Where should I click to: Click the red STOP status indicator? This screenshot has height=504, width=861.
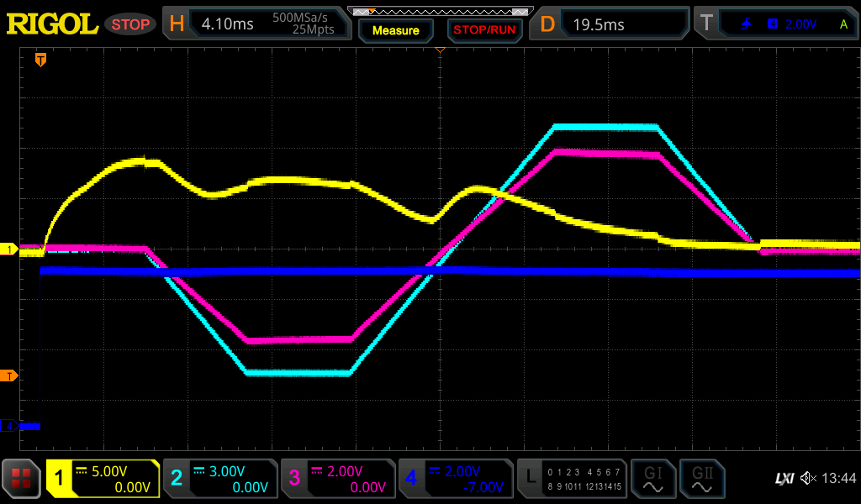coord(130,24)
